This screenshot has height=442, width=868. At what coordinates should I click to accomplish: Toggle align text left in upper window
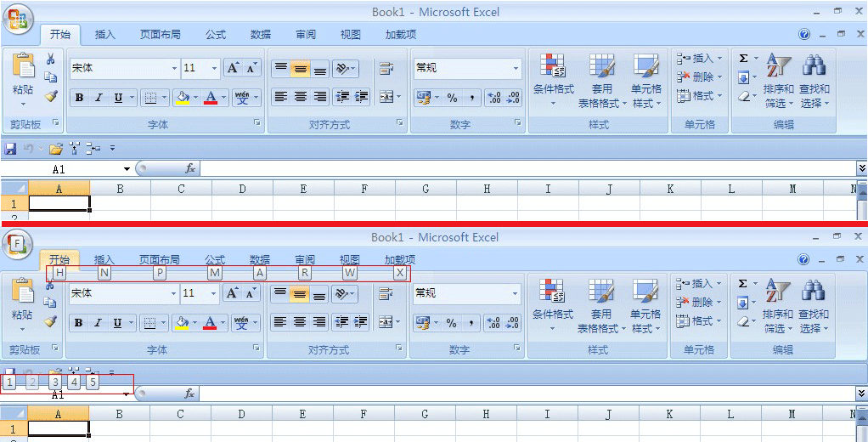281,97
